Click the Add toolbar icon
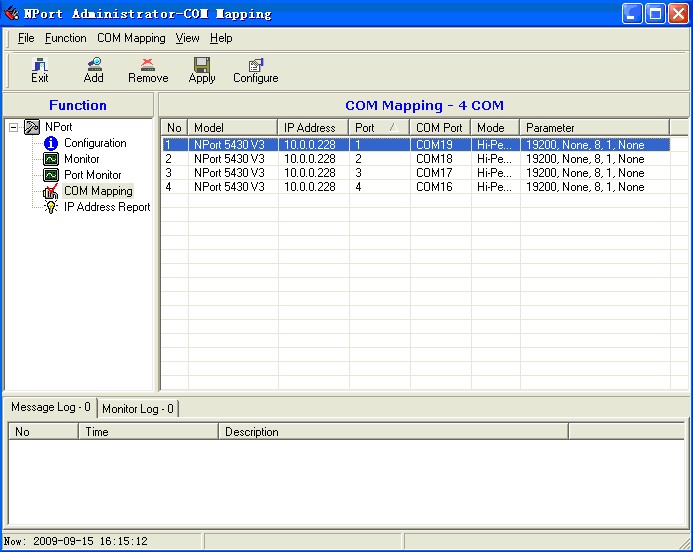 tap(94, 65)
